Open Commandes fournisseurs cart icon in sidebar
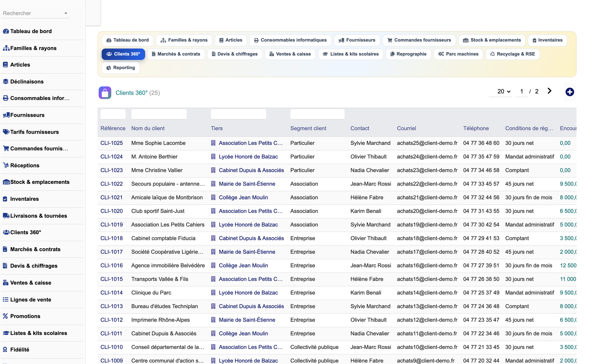This screenshot has height=364, width=589. [x=6, y=148]
